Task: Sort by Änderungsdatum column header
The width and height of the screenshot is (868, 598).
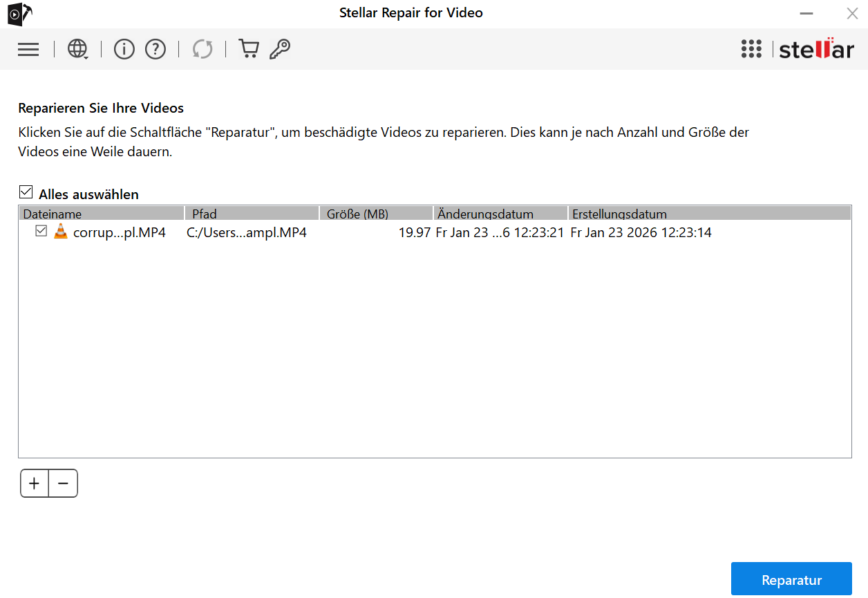Action: pyautogui.click(x=501, y=214)
